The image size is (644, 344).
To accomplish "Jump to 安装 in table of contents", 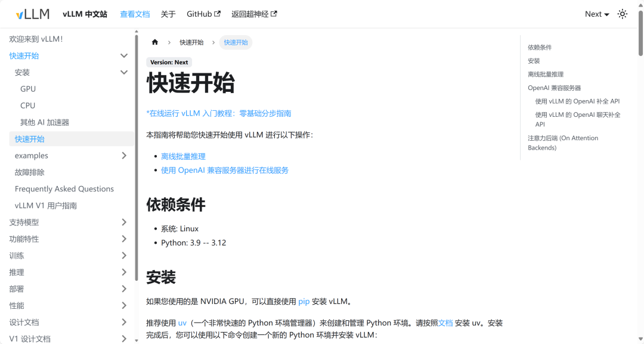I will (x=534, y=61).
